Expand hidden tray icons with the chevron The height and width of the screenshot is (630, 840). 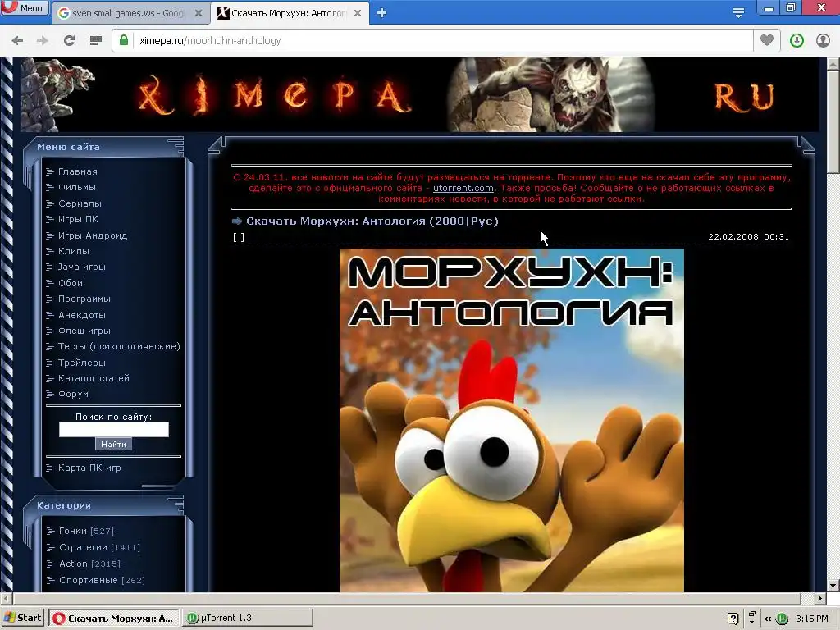(768, 619)
